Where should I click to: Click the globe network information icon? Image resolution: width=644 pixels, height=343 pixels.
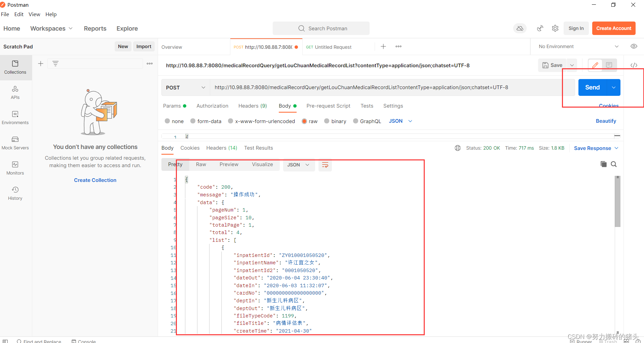point(458,148)
